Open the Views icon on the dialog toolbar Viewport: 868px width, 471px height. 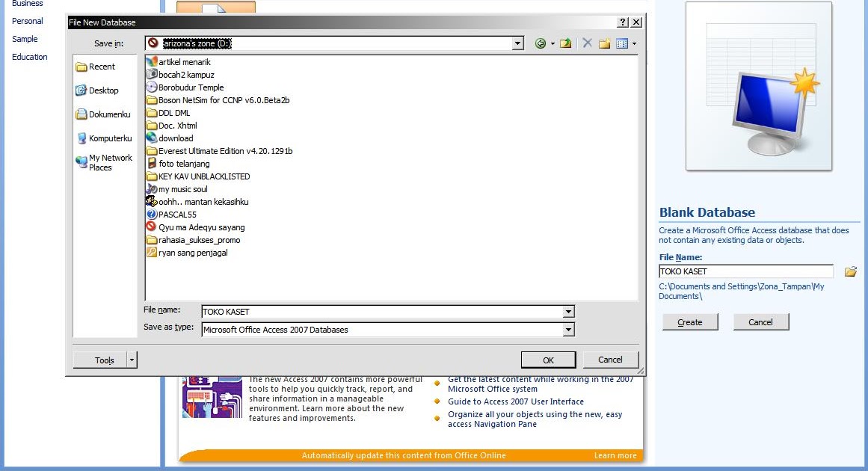tap(622, 43)
